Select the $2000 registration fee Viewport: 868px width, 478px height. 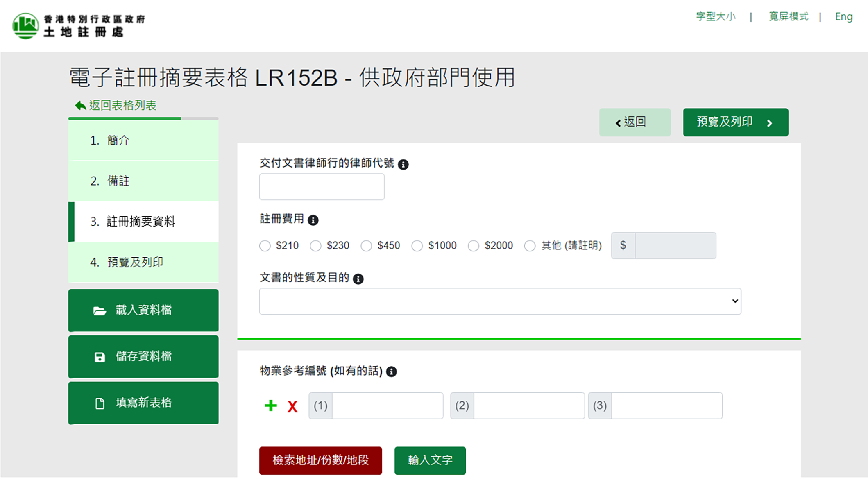pos(474,246)
